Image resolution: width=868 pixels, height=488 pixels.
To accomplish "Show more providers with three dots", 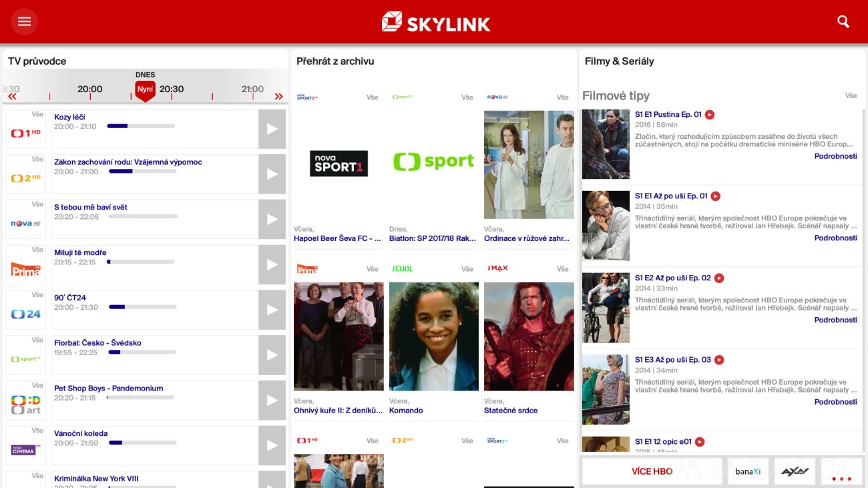I will [x=841, y=478].
